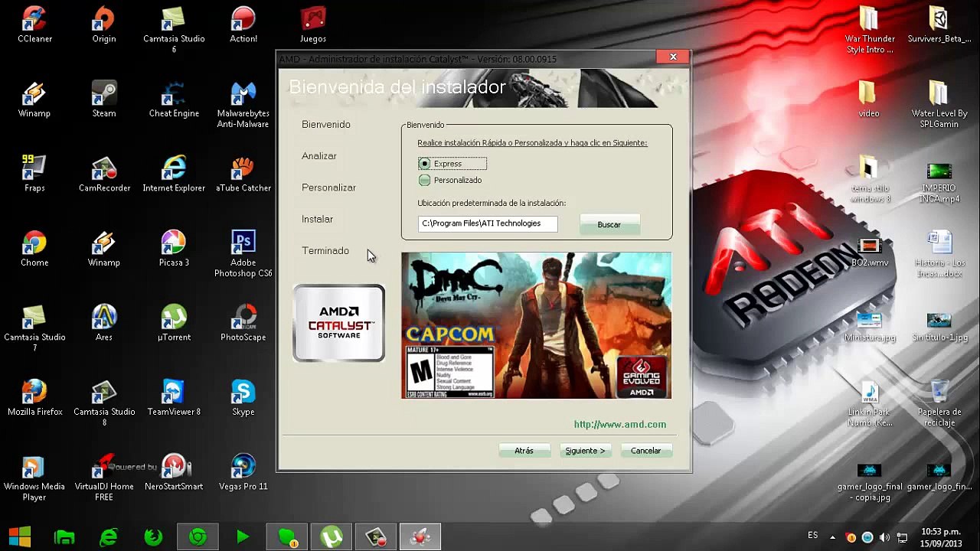Close the AMD Catalyst installer window
The width and height of the screenshot is (980, 551).
coord(673,57)
